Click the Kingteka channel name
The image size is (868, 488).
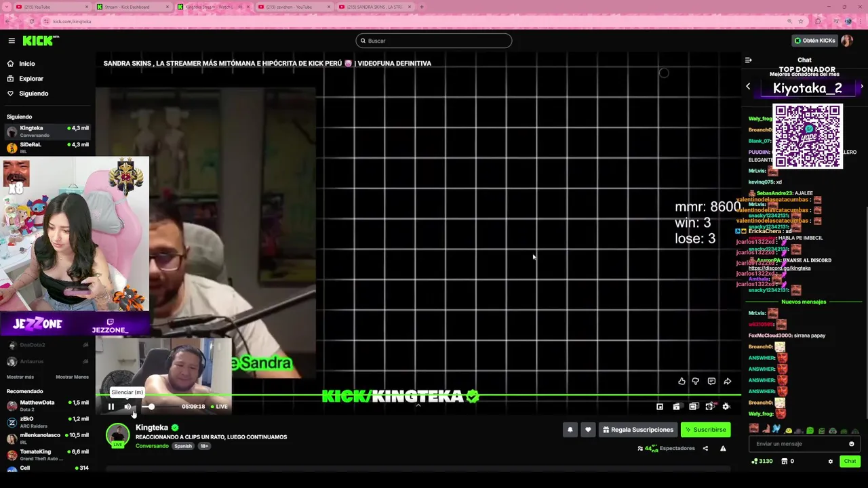152,428
